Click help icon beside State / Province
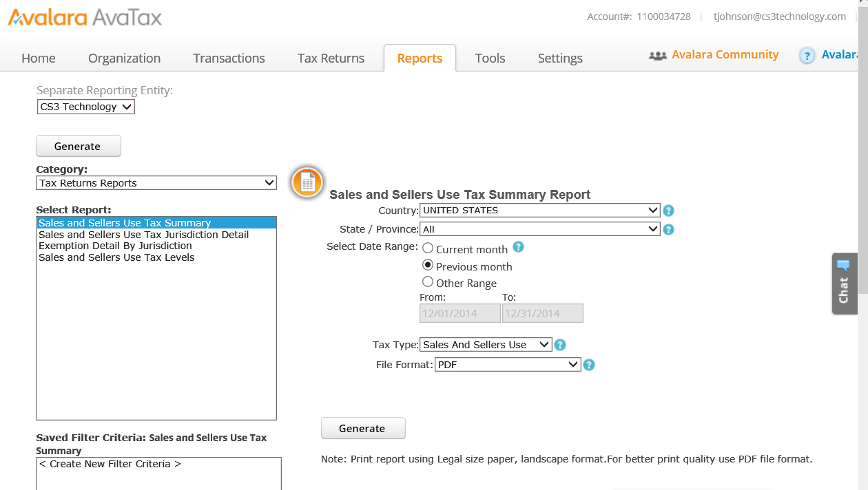 [x=668, y=230]
